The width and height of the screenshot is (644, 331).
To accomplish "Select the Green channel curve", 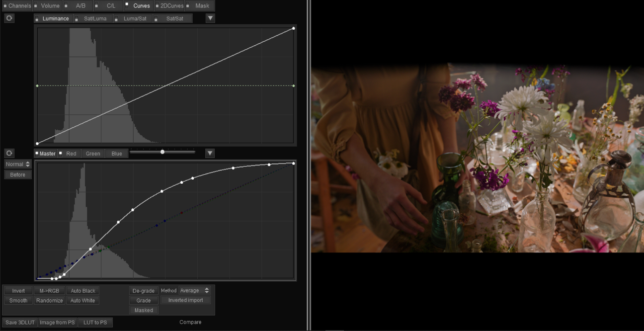I will tap(93, 153).
